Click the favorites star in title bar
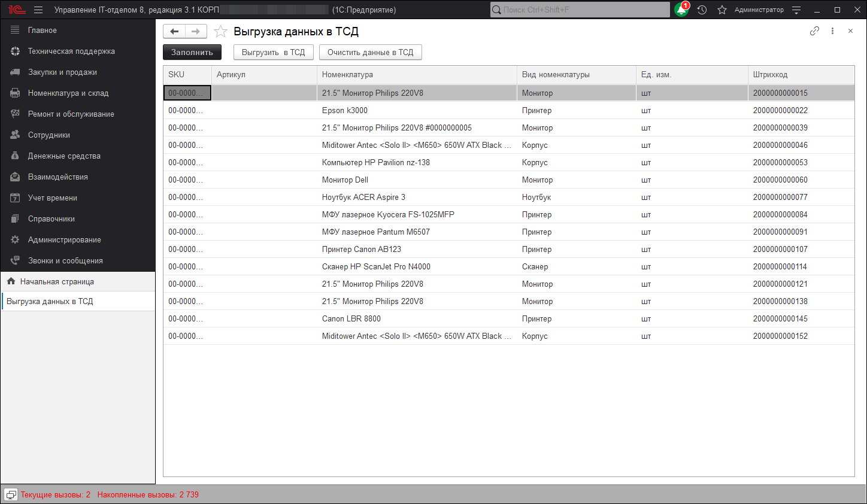Screen dimensions: 867x504 pyautogui.click(x=722, y=10)
